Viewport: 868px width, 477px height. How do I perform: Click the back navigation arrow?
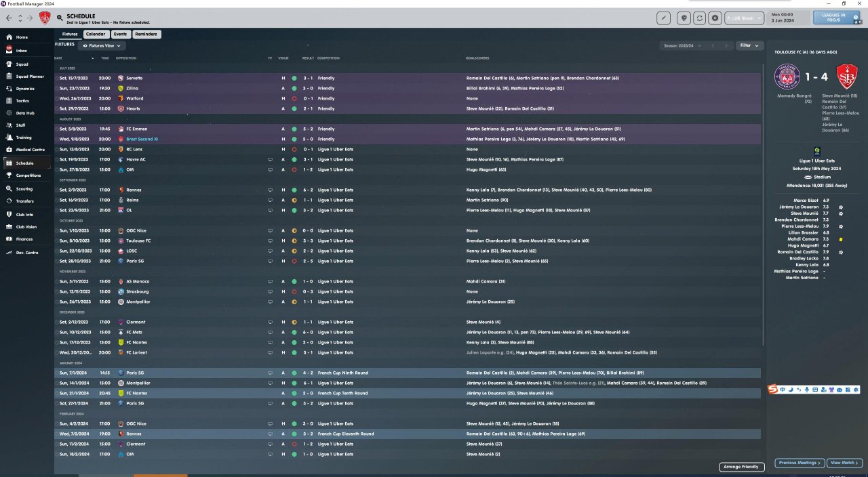coord(8,18)
